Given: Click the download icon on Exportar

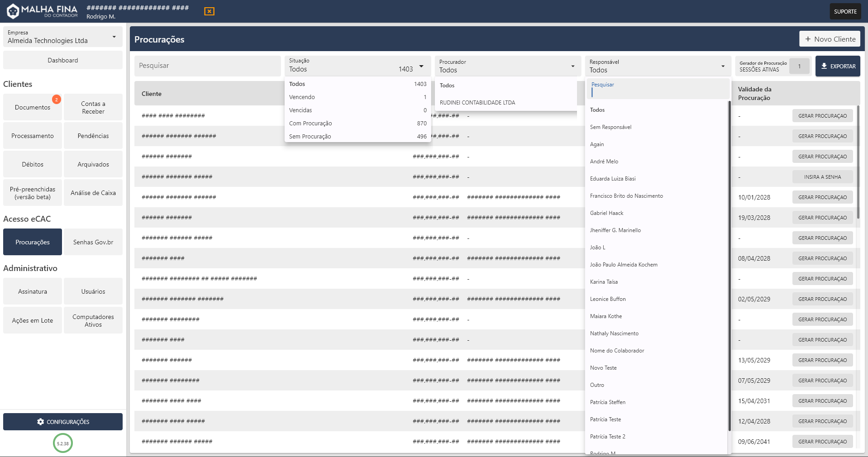Looking at the screenshot, I should (x=824, y=66).
